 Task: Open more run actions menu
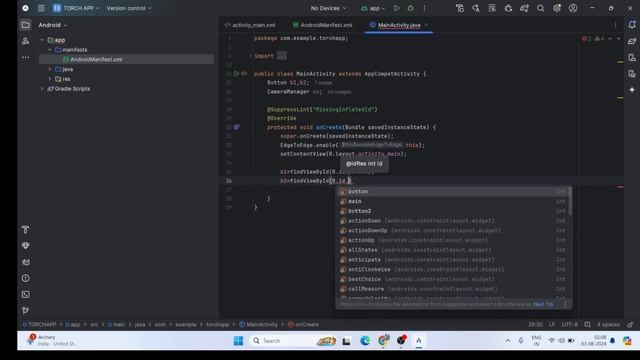coord(424,8)
